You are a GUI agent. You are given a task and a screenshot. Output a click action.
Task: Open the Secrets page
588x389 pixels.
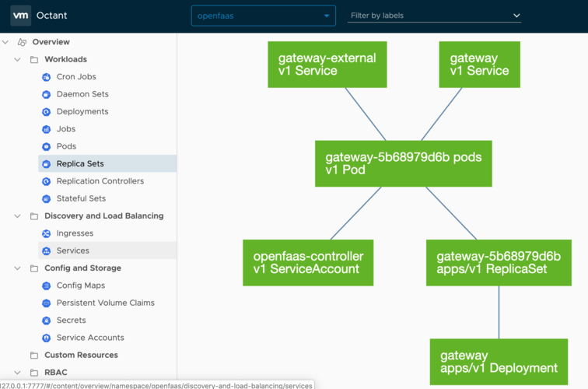(72, 321)
